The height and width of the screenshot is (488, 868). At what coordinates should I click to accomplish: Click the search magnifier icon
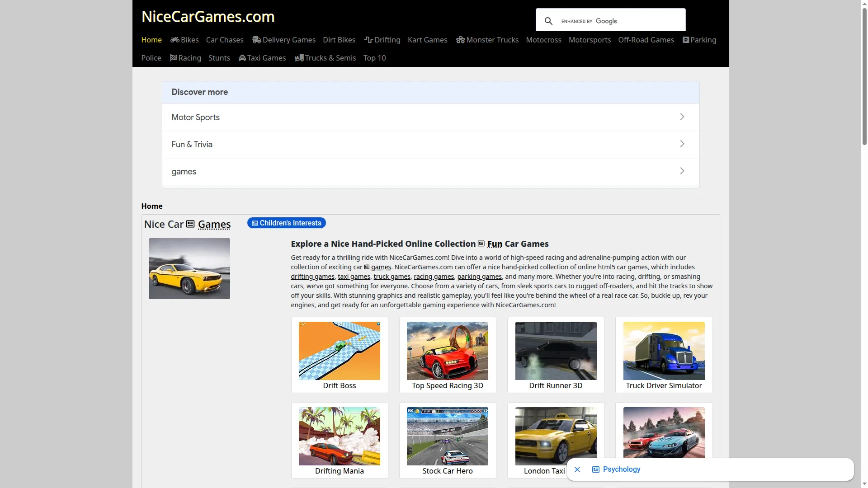[548, 21]
